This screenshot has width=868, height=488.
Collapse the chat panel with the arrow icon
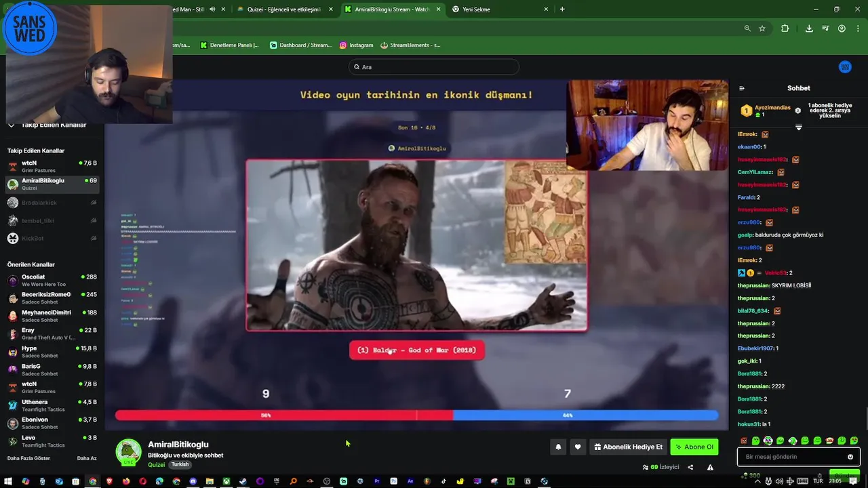tap(742, 88)
